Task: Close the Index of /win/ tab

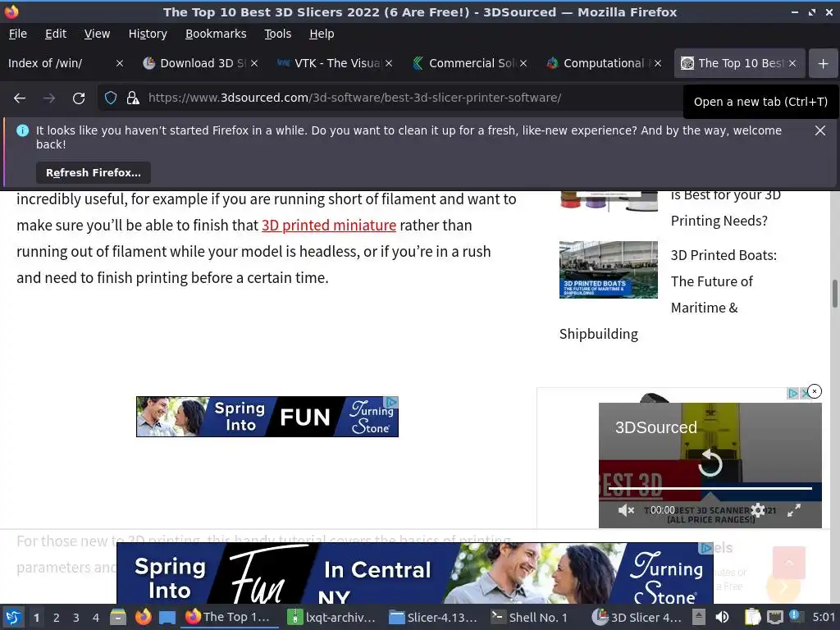Action: 120,63
